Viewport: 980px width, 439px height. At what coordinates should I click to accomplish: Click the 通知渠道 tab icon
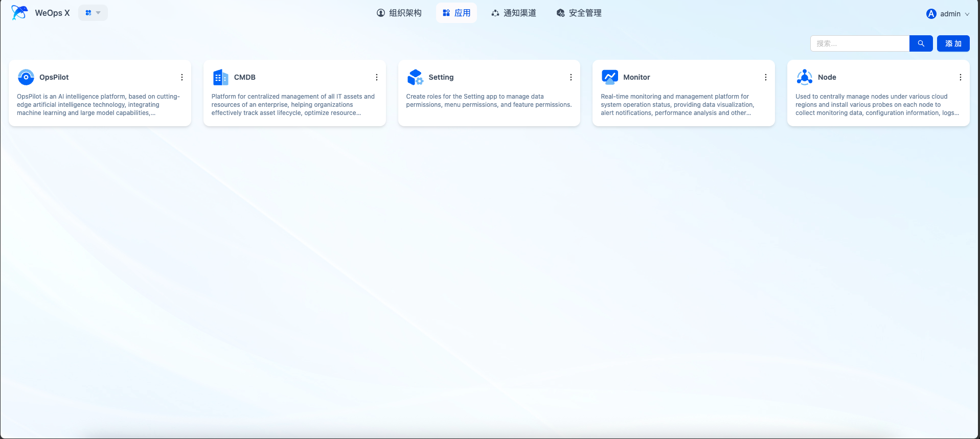pos(495,13)
